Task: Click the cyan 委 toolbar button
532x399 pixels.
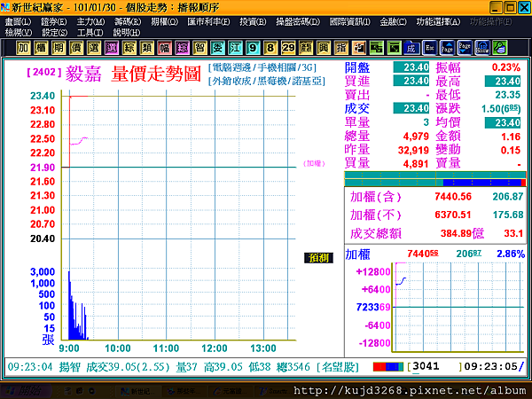Action: pyautogui.click(x=217, y=48)
